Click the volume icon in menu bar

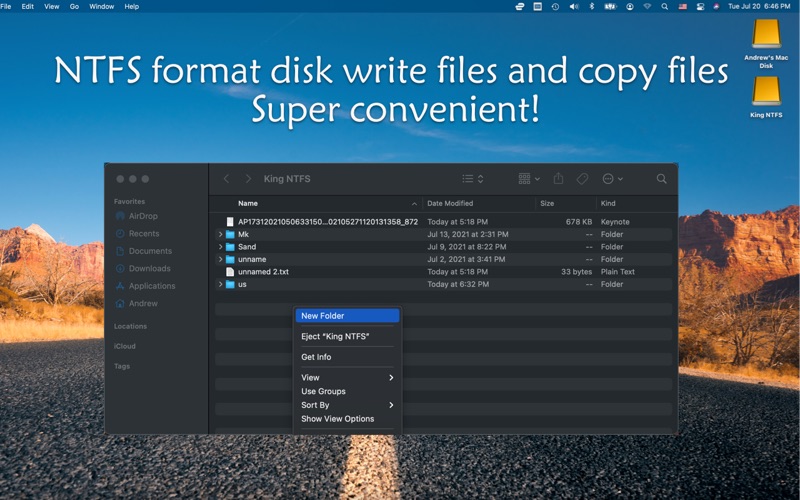point(574,7)
